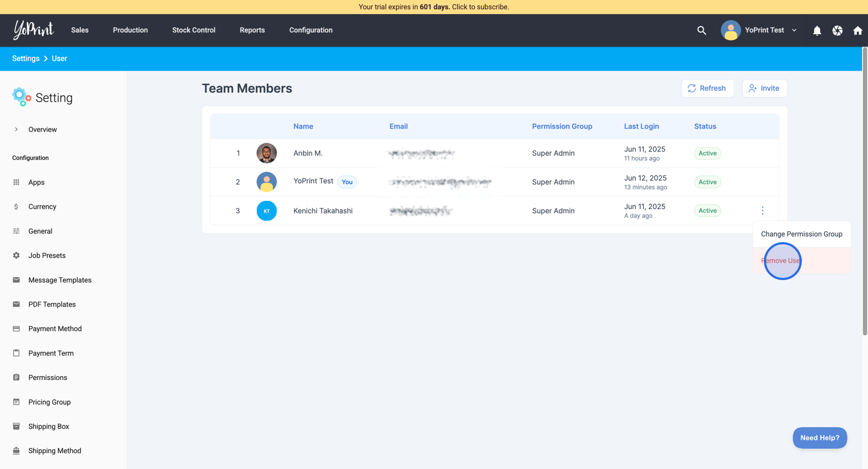Click the Last Login column header
This screenshot has height=469, width=868.
[x=641, y=126]
